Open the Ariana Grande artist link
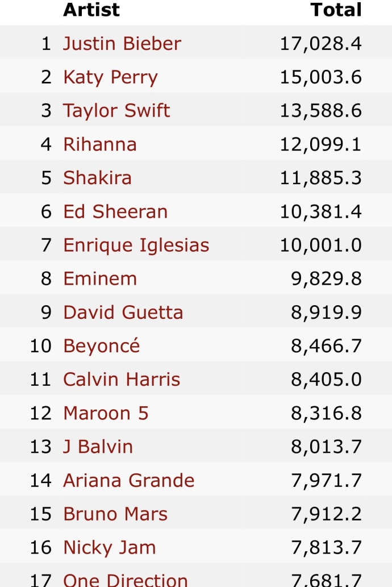This screenshot has width=392, height=587. pos(129,480)
